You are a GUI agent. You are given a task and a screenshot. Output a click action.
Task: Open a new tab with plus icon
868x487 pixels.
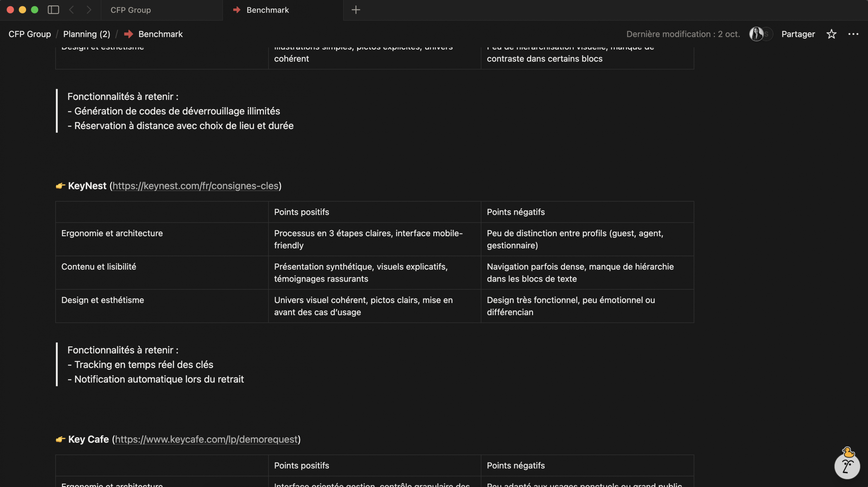tap(356, 10)
